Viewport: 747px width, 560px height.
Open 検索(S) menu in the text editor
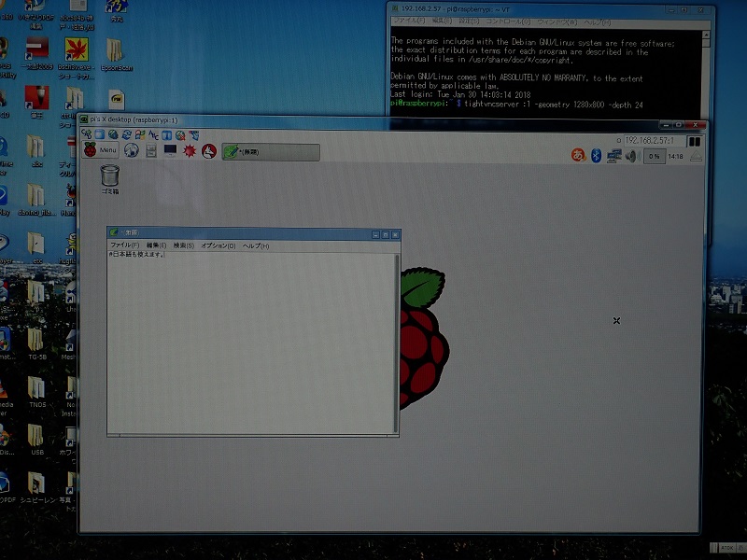[183, 245]
